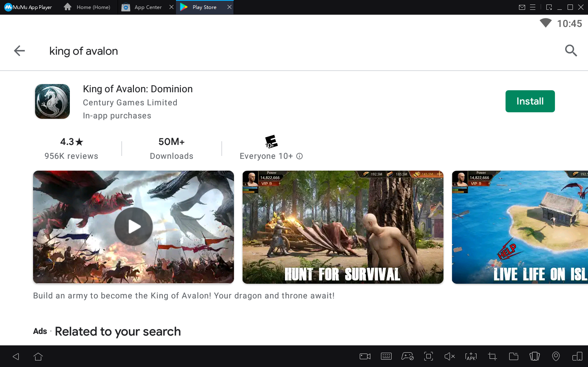Go back using the Play Store arrow
The image size is (588, 367).
tap(19, 51)
